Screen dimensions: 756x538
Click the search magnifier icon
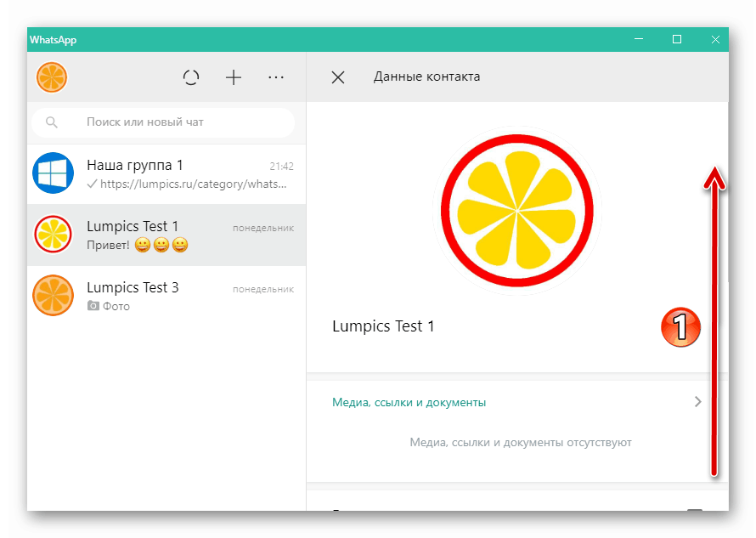coord(52,122)
